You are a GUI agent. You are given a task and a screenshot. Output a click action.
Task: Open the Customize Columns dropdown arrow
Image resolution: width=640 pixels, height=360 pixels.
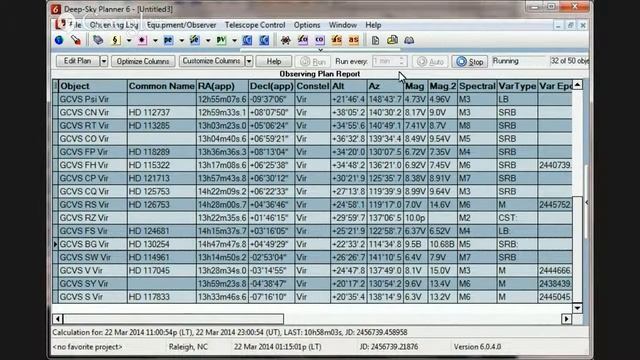(249, 61)
